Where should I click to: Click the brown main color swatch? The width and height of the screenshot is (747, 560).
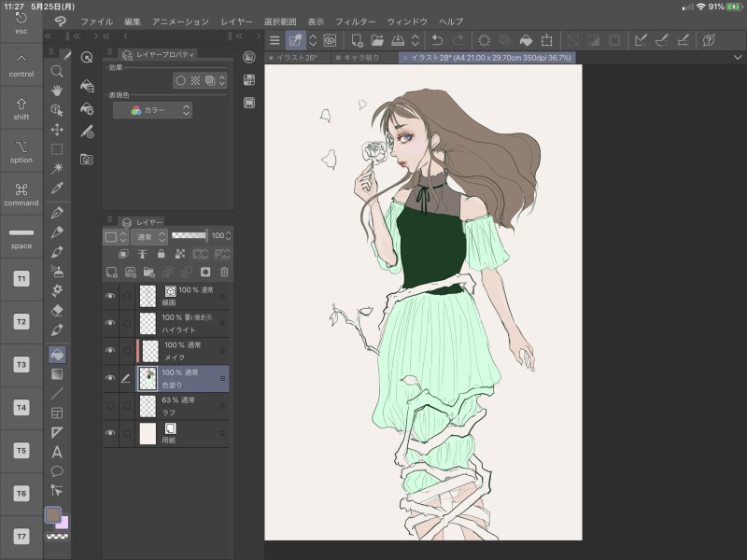[x=53, y=515]
